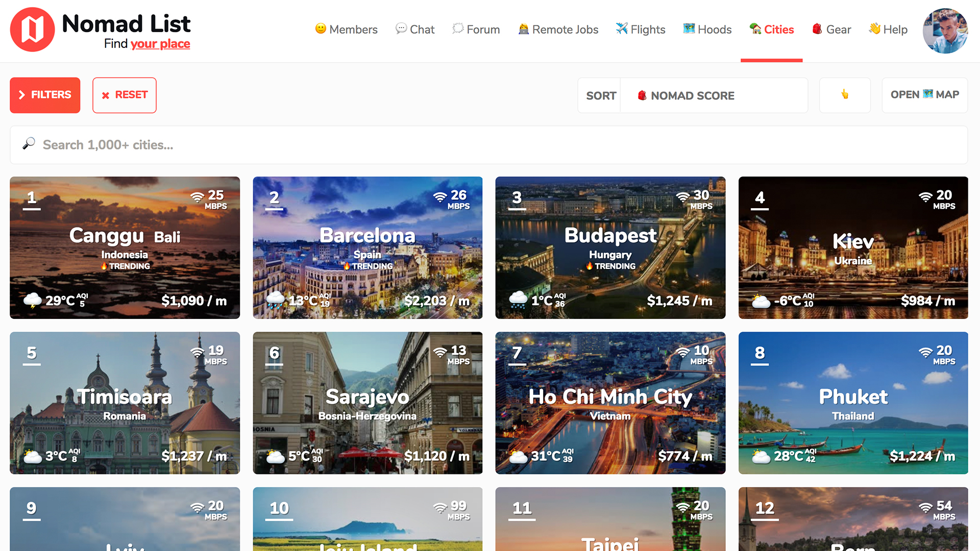Navigate to the Chat section
The image size is (980, 551).
pyautogui.click(x=414, y=30)
